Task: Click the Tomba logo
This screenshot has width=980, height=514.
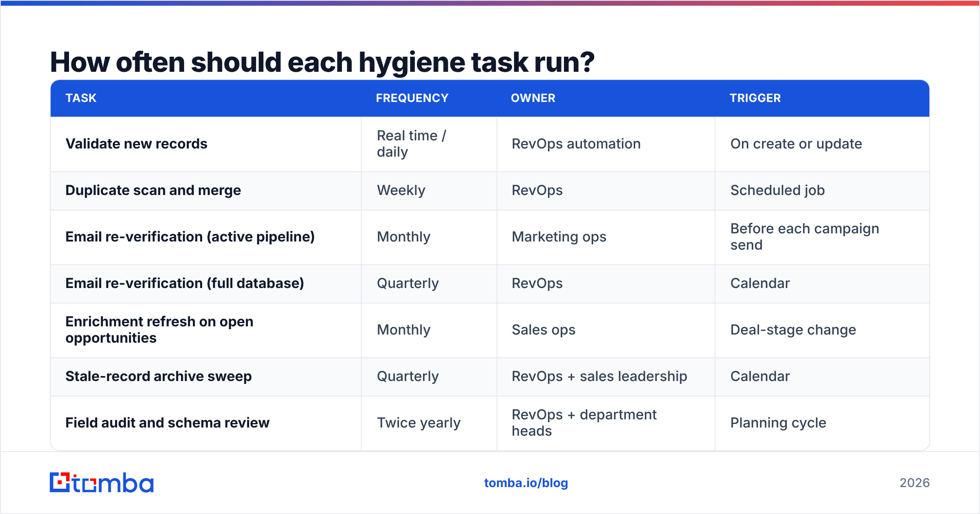Action: 102,483
